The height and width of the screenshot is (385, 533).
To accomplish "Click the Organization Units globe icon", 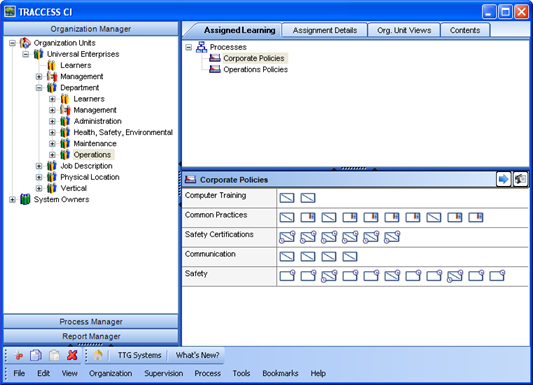I will coord(25,43).
